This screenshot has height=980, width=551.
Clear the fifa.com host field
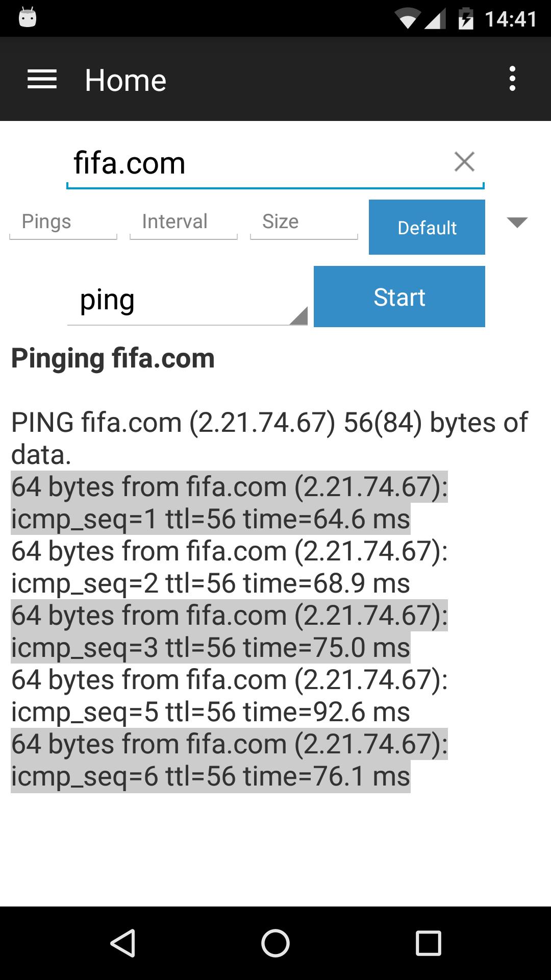click(464, 162)
